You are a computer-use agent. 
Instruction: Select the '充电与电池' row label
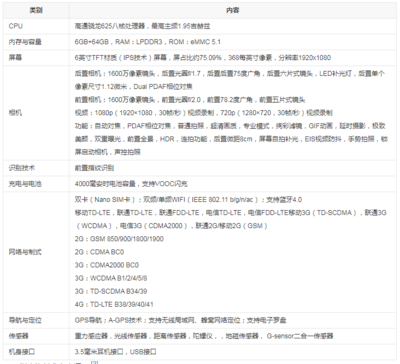[x=25, y=184]
